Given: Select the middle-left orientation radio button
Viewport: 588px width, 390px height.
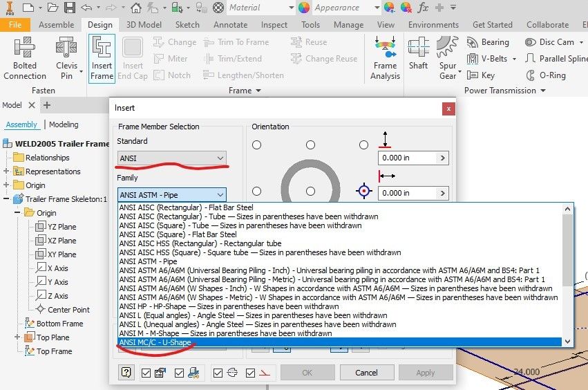Looking at the screenshot, I should pyautogui.click(x=256, y=192).
